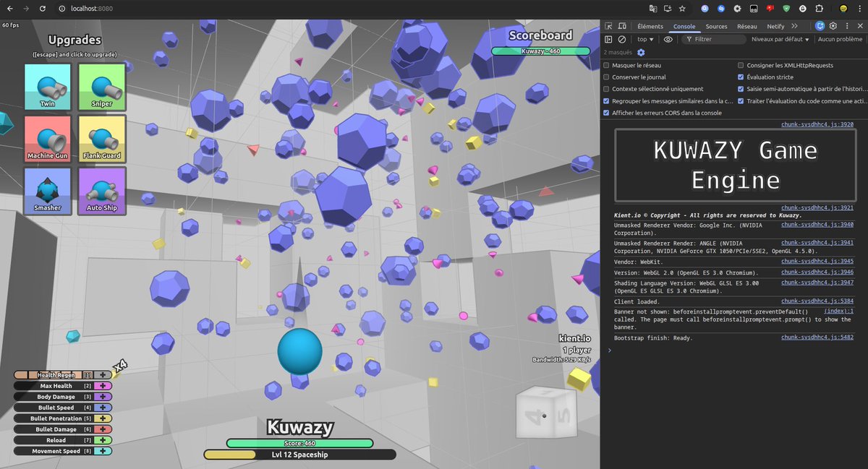Click the Kuwazy - 460 scoreboard bar
The height and width of the screenshot is (469, 868).
(541, 51)
